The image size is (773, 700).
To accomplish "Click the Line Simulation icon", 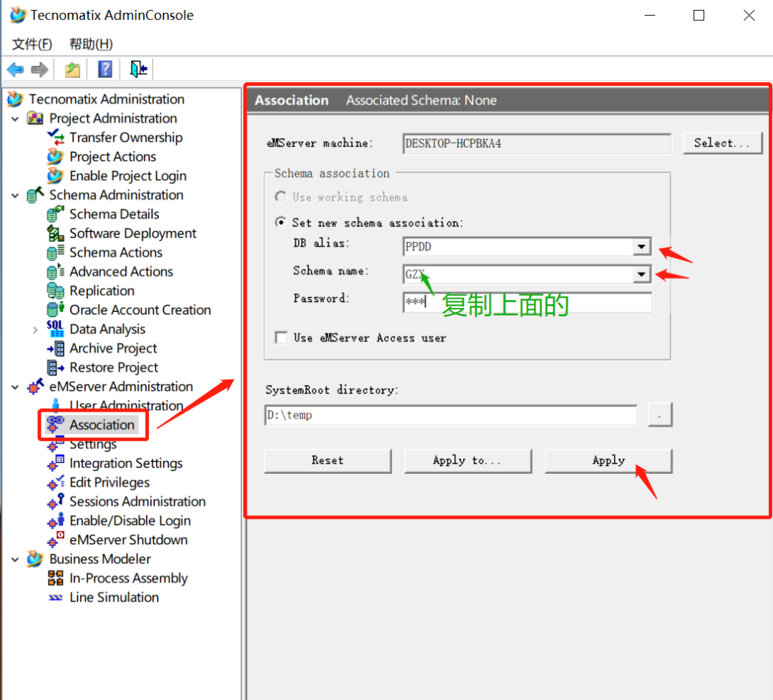I will 55,598.
